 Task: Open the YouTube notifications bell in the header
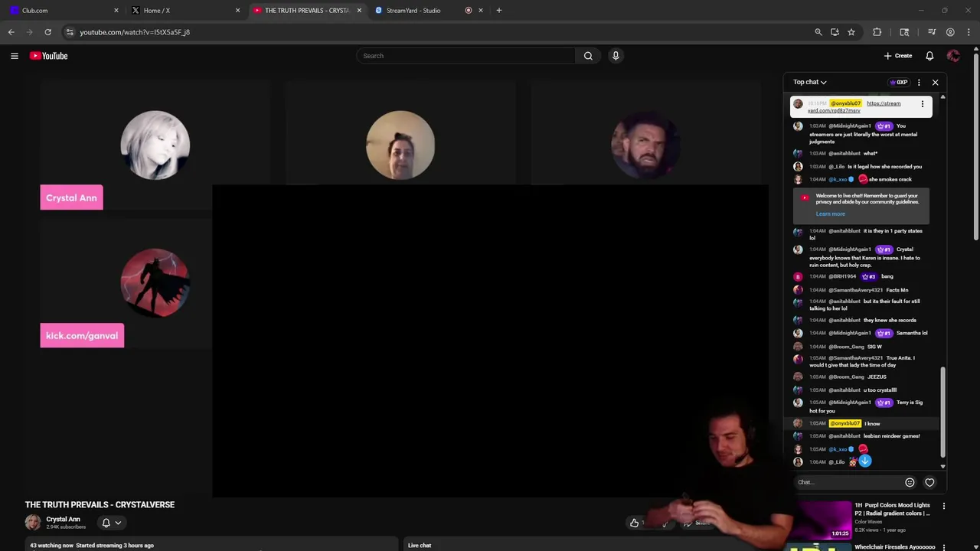pyautogui.click(x=929, y=56)
